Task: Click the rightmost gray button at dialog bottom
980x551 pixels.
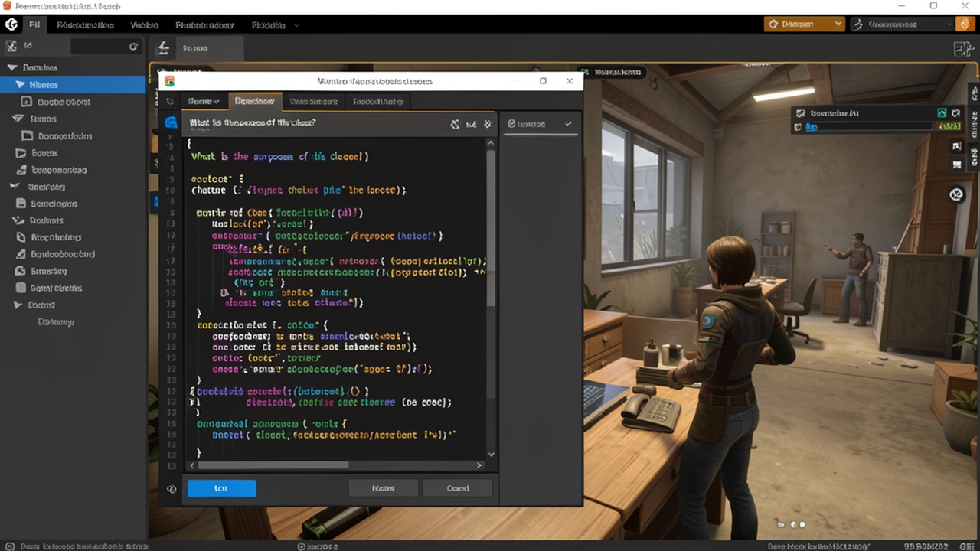Action: click(457, 487)
